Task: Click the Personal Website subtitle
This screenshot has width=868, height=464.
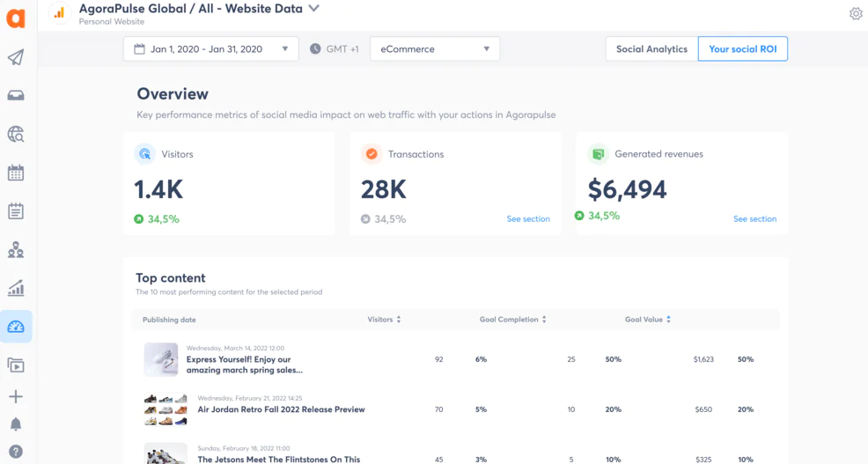Action: (x=111, y=22)
